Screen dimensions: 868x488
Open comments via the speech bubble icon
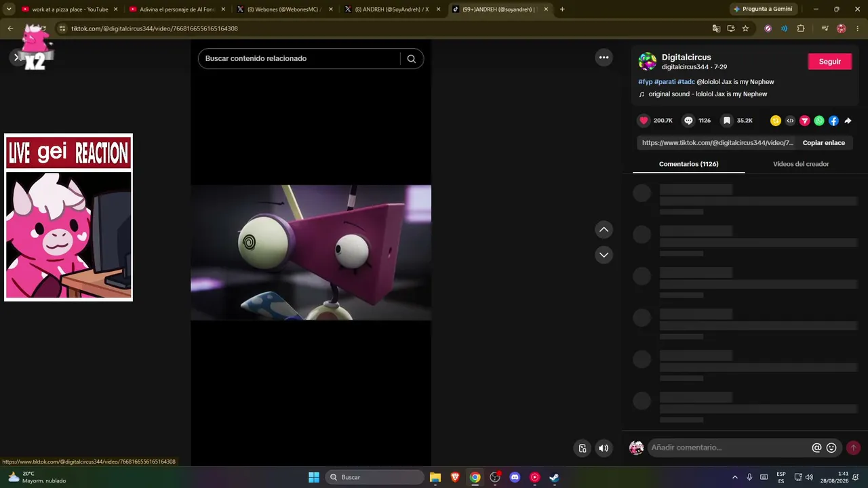point(688,121)
